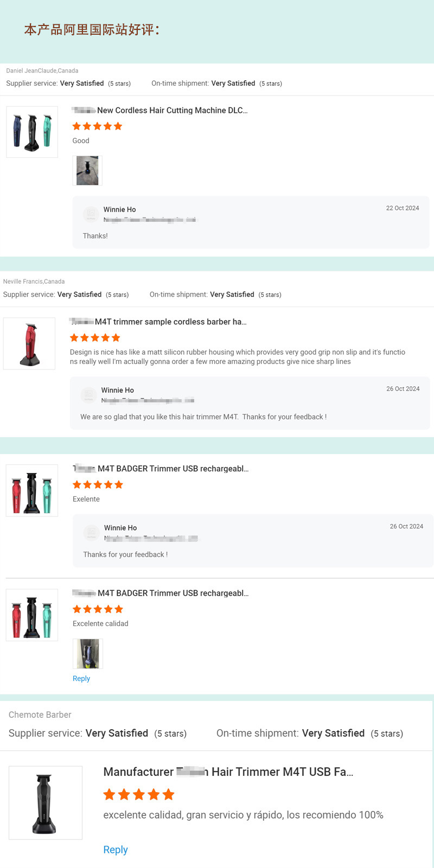The height and width of the screenshot is (868, 434).
Task: Open the blue, black and teal trimmers product image
Action: point(32,132)
